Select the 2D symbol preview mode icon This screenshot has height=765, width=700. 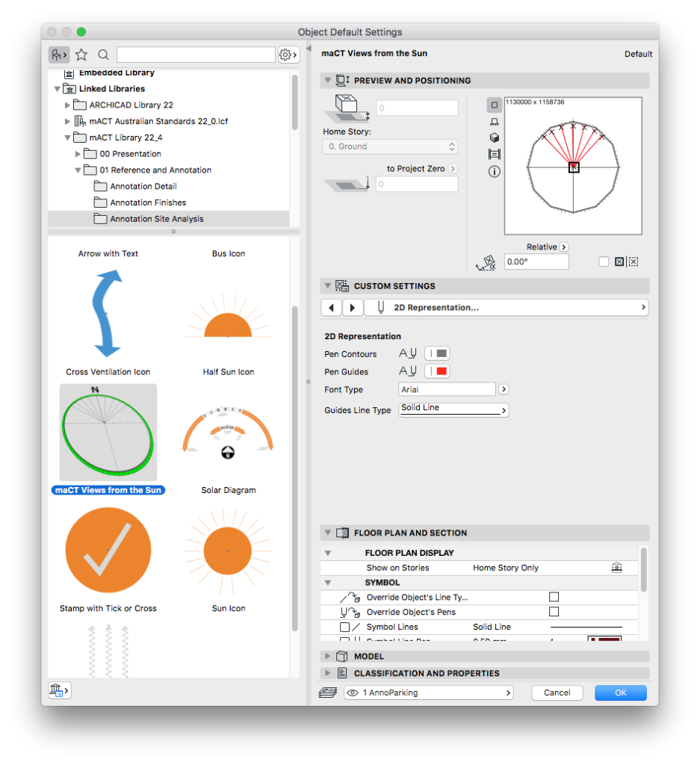[x=494, y=105]
